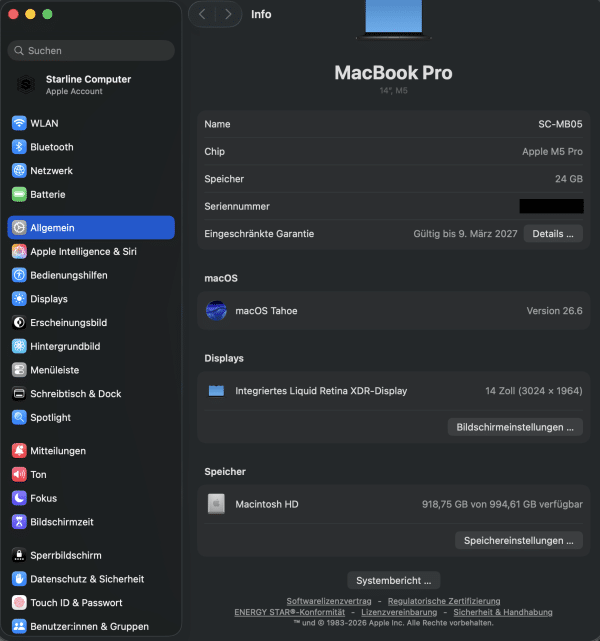Screen dimensions: 600x641
Task: Open the Erscheinungsbild icon
Action: (19, 323)
